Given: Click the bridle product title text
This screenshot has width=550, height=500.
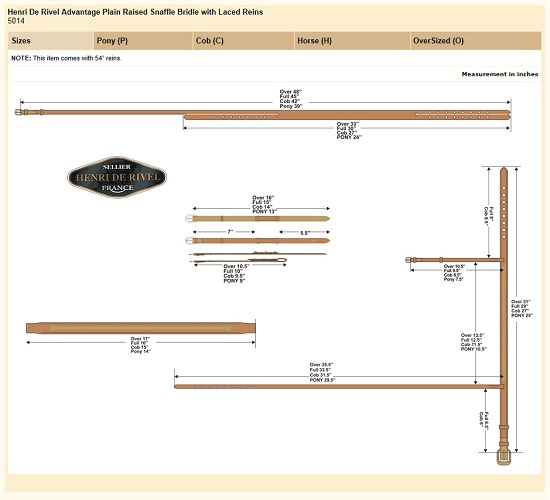Looking at the screenshot, I should point(135,12).
